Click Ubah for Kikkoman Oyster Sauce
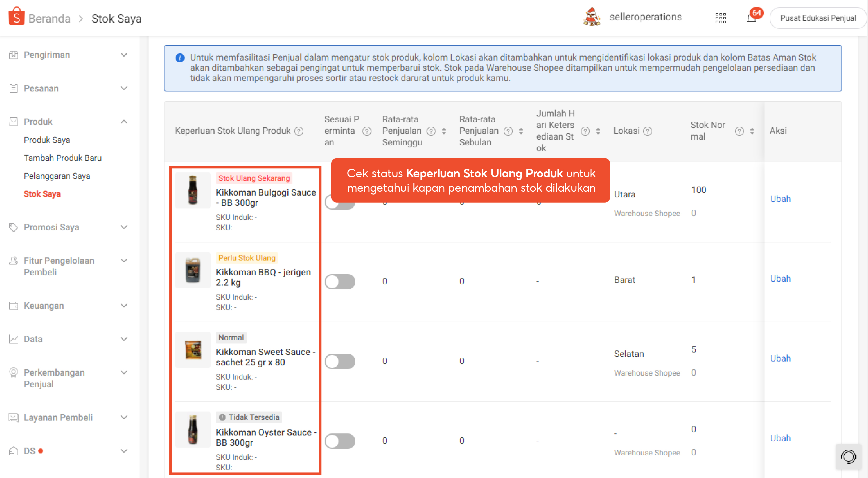868x478 pixels. click(780, 438)
